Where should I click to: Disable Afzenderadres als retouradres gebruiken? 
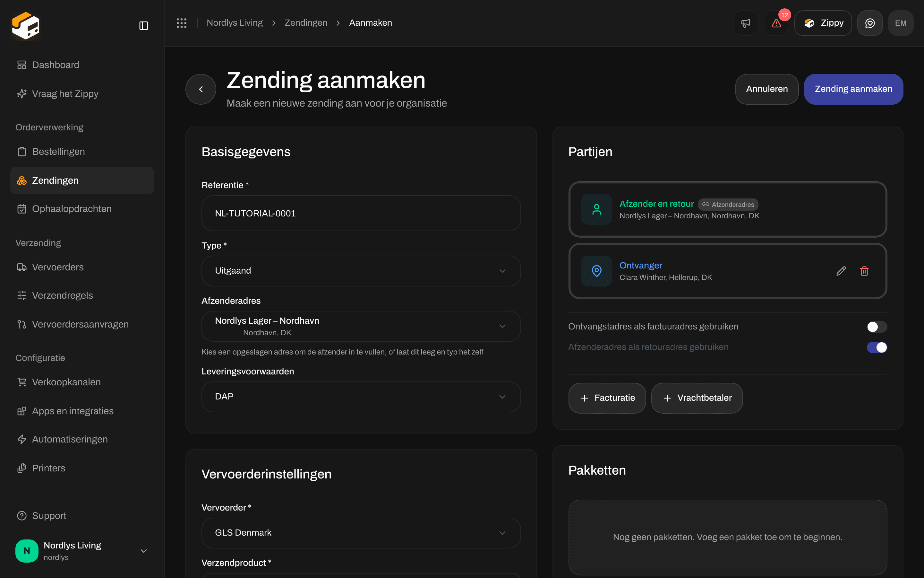pos(877,347)
